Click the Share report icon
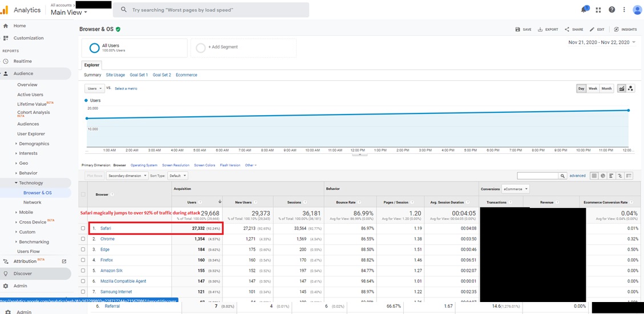Viewport: 644px width, 314px height. pos(567,30)
